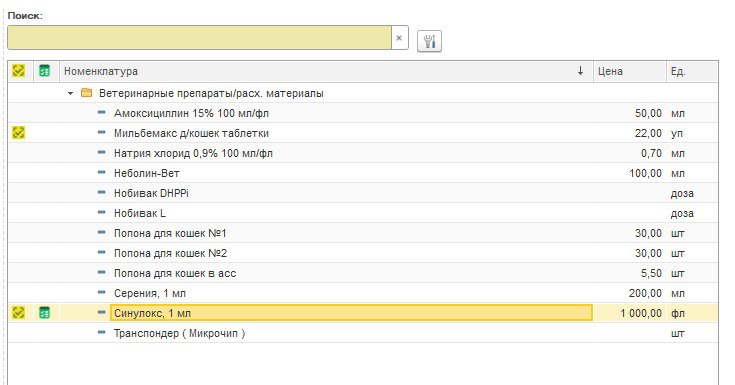Click price 0,70 of Натрия хлорид

click(651, 153)
